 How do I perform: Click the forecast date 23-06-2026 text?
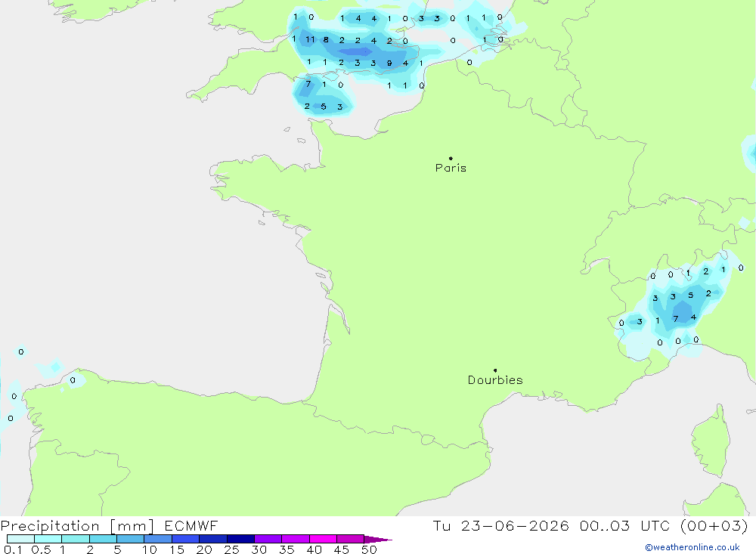(514, 525)
